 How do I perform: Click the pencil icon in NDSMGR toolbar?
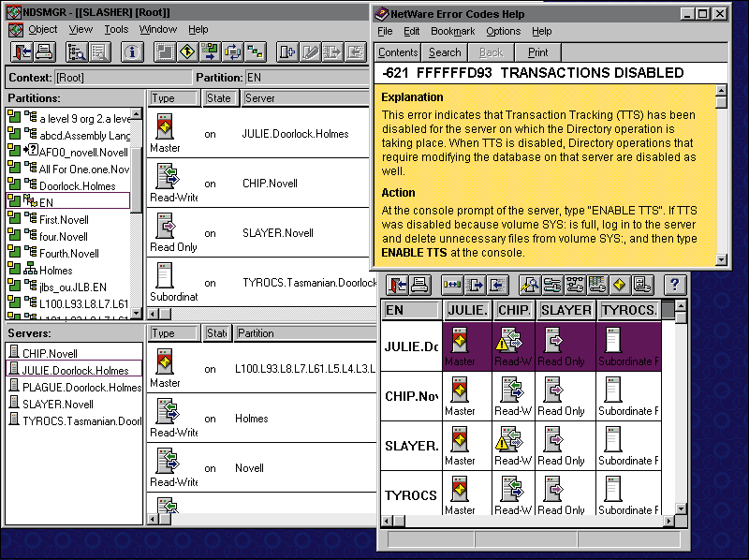click(310, 52)
